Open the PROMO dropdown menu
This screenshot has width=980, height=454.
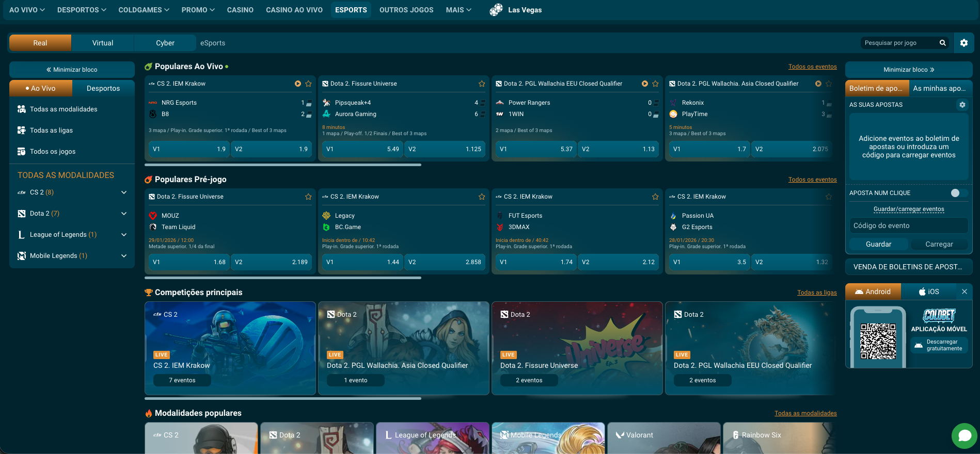pos(198,10)
